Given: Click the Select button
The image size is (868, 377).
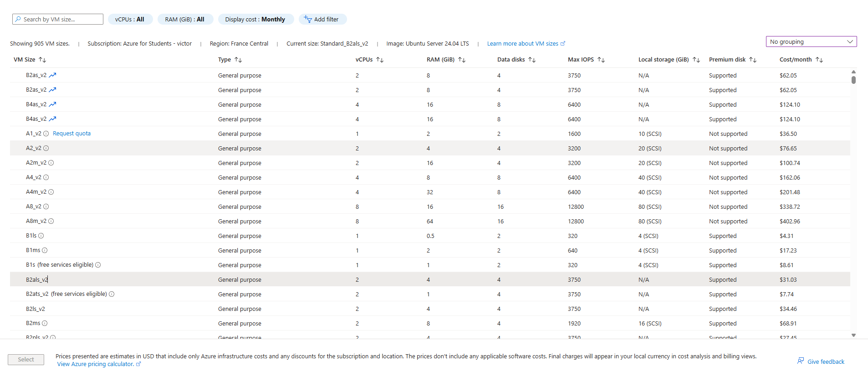Looking at the screenshot, I should coord(26,360).
